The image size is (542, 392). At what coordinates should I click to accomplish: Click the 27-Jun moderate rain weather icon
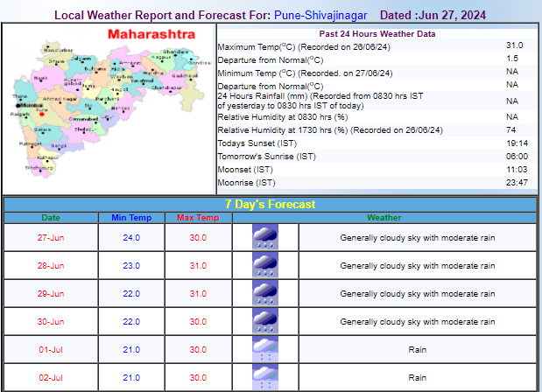pos(265,237)
